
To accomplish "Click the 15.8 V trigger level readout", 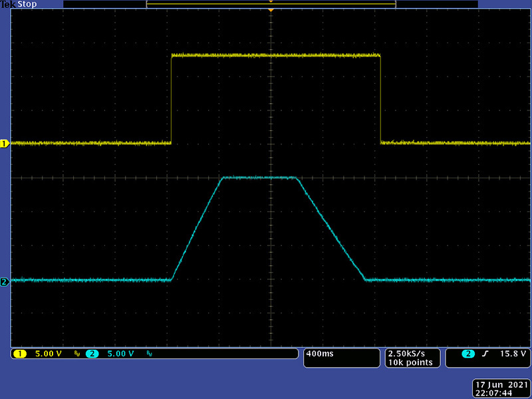I will (514, 354).
